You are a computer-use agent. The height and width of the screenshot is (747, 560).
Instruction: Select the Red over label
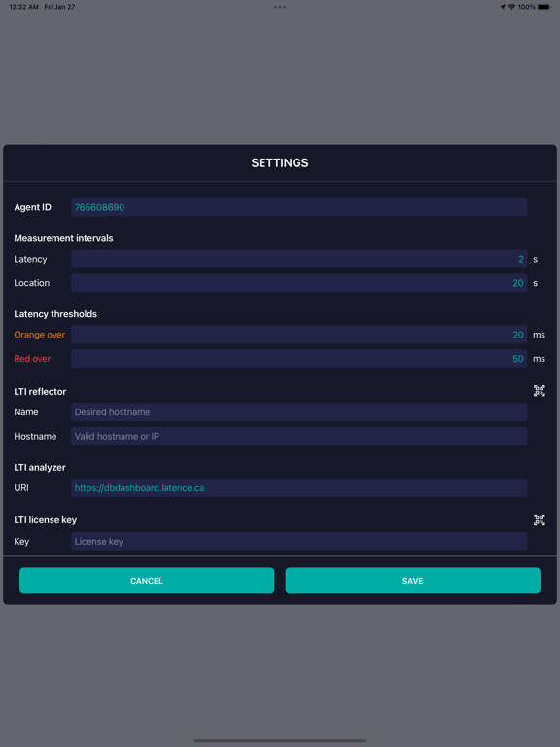[32, 359]
